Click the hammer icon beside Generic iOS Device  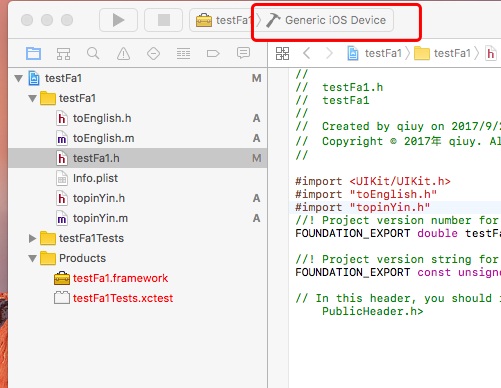(273, 20)
